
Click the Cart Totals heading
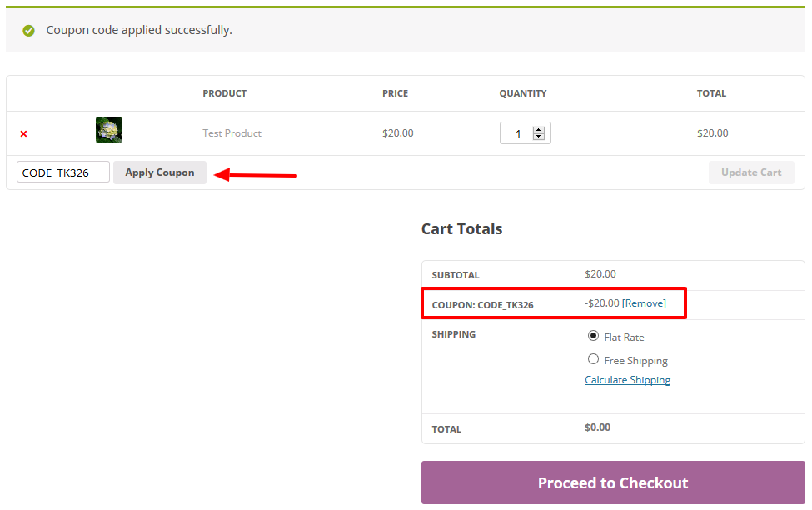(461, 229)
